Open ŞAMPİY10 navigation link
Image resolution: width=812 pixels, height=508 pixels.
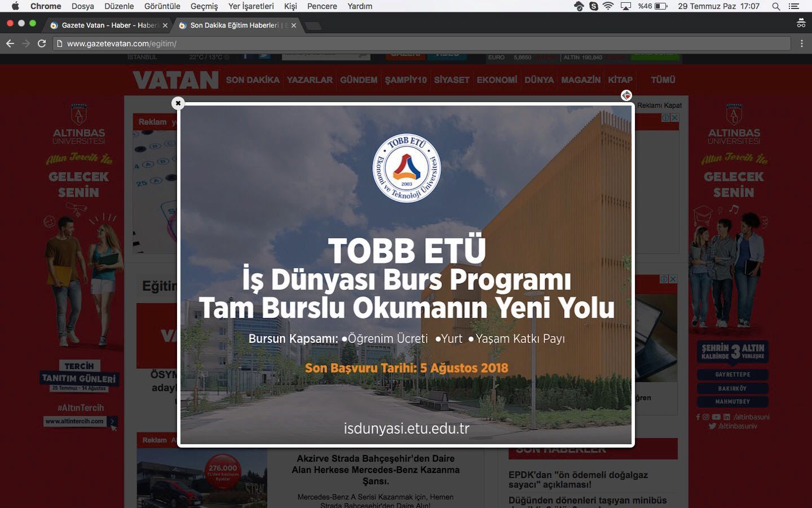[405, 80]
